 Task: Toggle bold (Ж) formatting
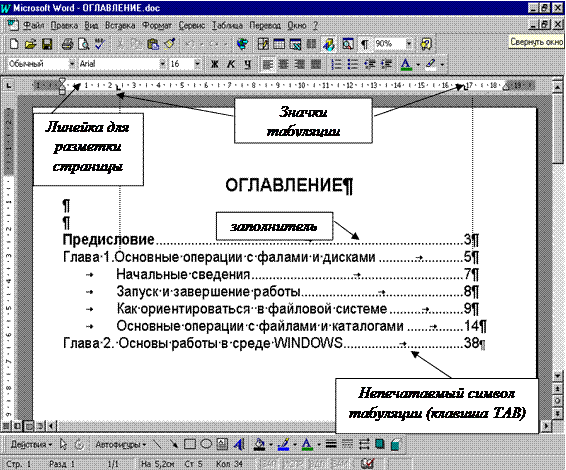pos(215,64)
